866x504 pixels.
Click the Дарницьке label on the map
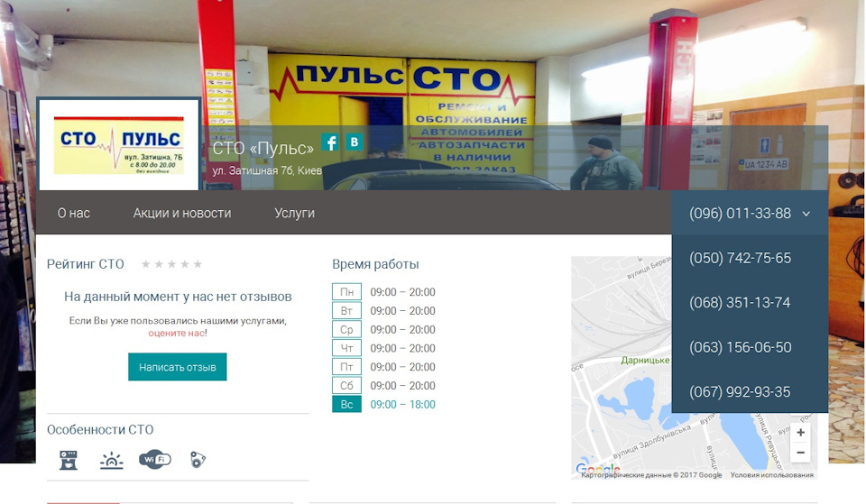[645, 360]
